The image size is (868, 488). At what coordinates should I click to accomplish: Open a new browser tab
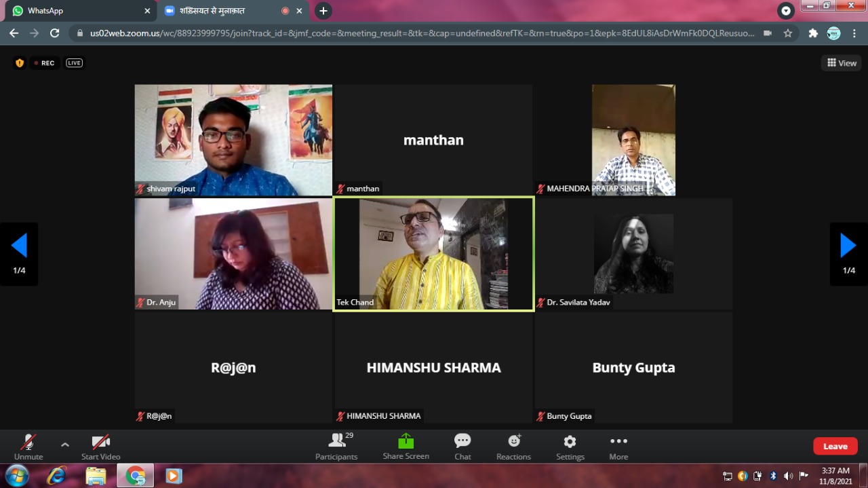(x=323, y=11)
